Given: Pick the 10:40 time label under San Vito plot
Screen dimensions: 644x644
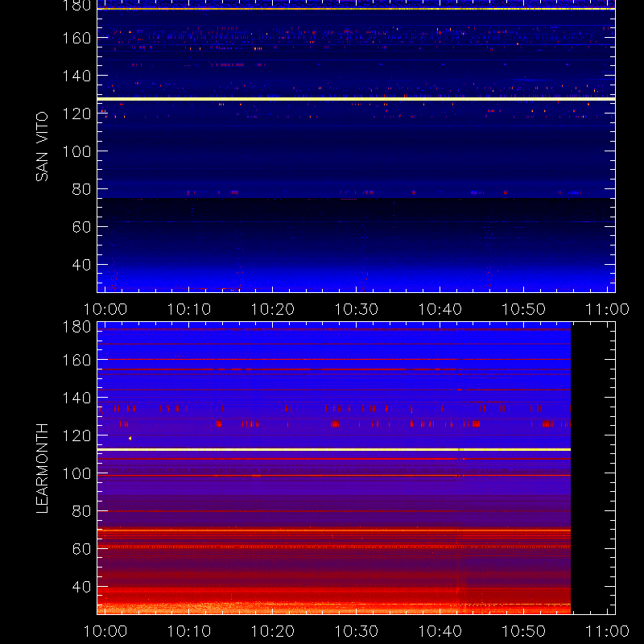Looking at the screenshot, I should click(440, 309).
